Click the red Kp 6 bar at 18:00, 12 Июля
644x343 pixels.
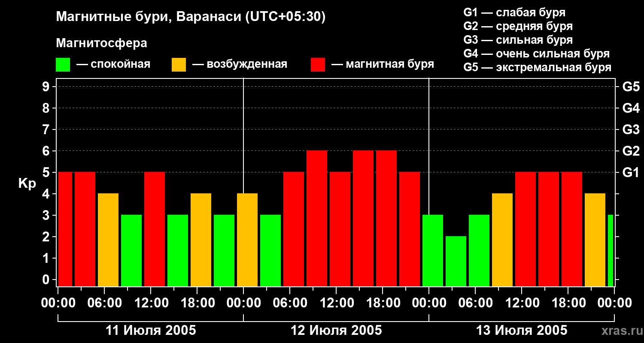[x=386, y=218]
